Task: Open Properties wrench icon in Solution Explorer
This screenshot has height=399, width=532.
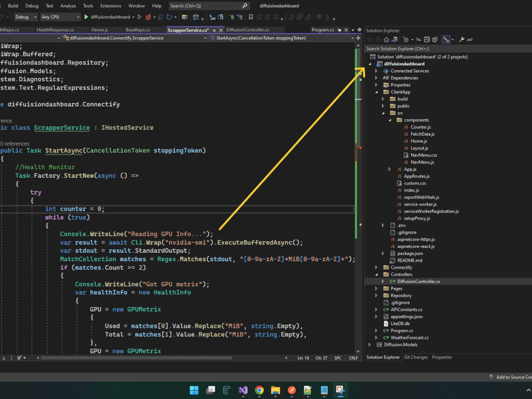Action: pos(461,39)
